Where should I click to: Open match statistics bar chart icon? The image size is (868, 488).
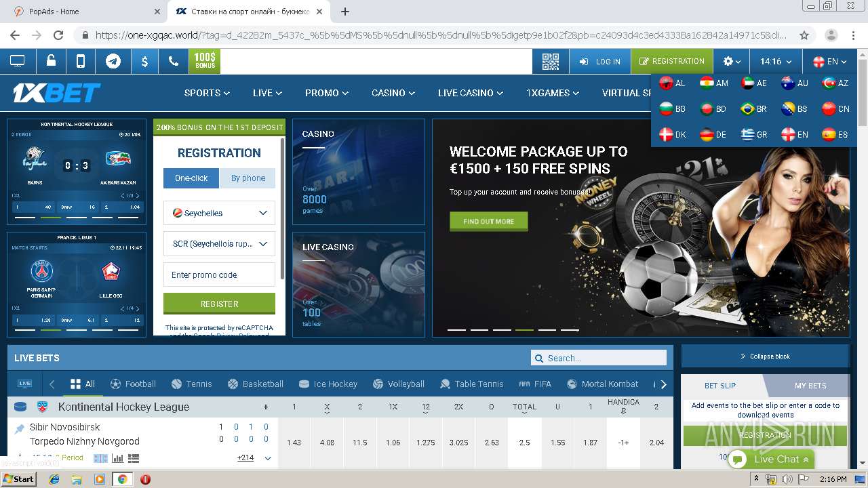tap(118, 459)
